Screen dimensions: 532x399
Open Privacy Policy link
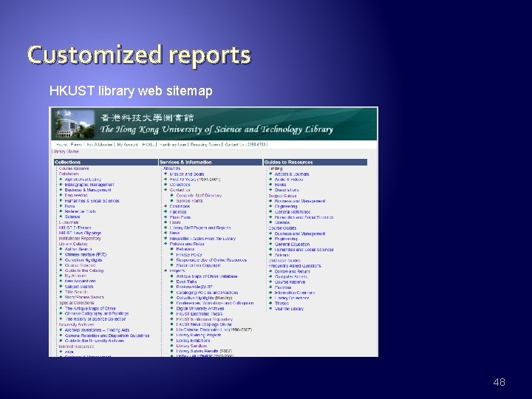pos(189,254)
